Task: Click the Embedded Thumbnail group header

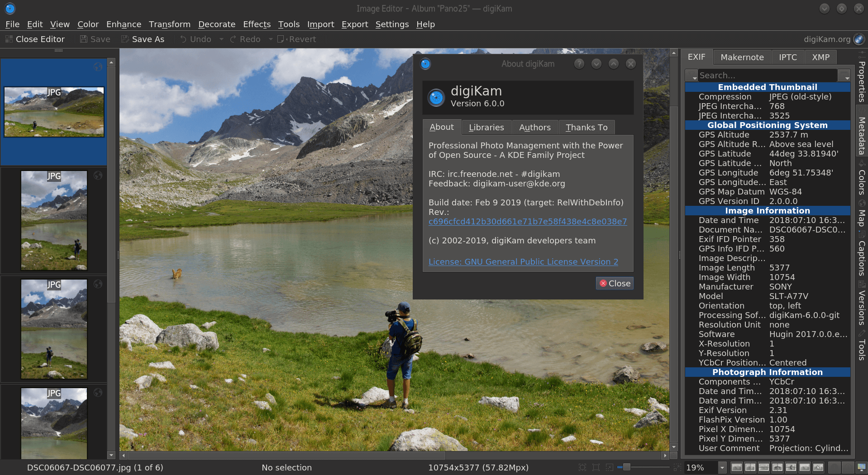Action: 768,87
